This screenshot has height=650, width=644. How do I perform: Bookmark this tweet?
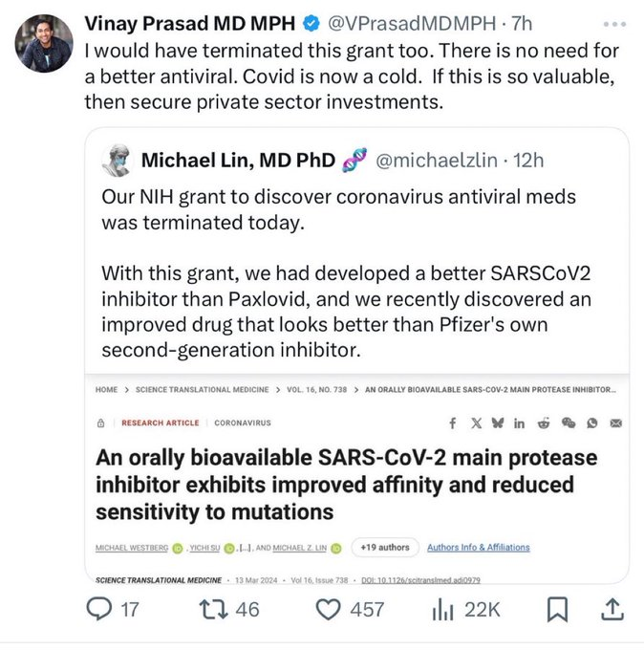click(x=560, y=609)
